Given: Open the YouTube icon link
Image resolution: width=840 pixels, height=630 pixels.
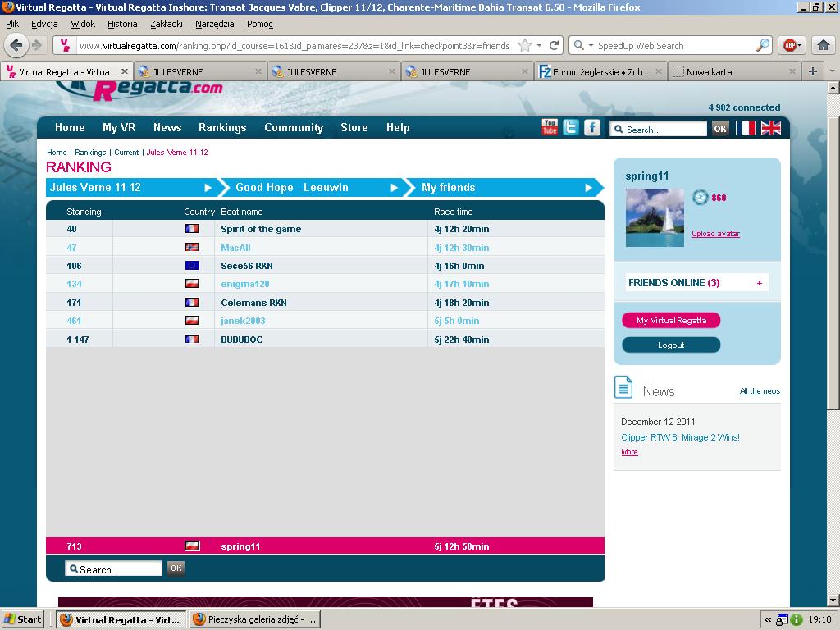Looking at the screenshot, I should tap(550, 127).
